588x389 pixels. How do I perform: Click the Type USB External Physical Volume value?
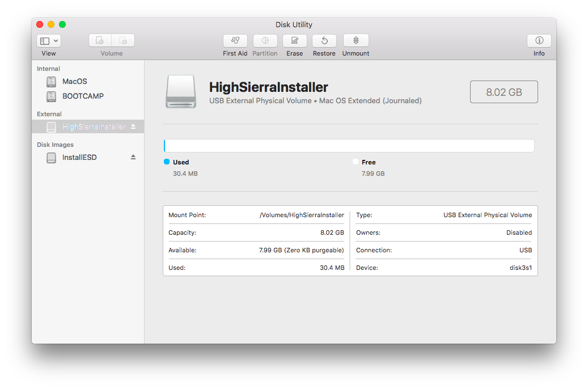click(488, 215)
